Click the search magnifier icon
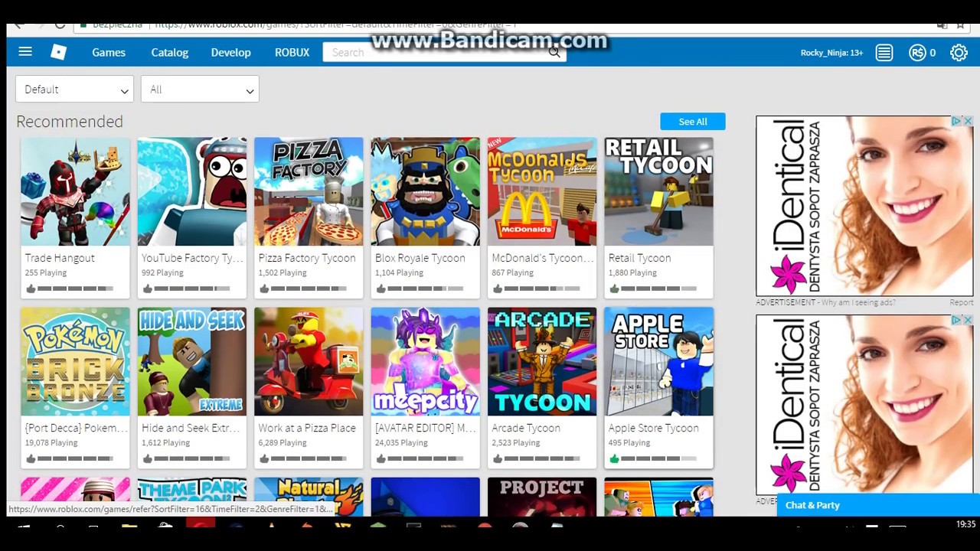The height and width of the screenshot is (551, 980). [555, 52]
